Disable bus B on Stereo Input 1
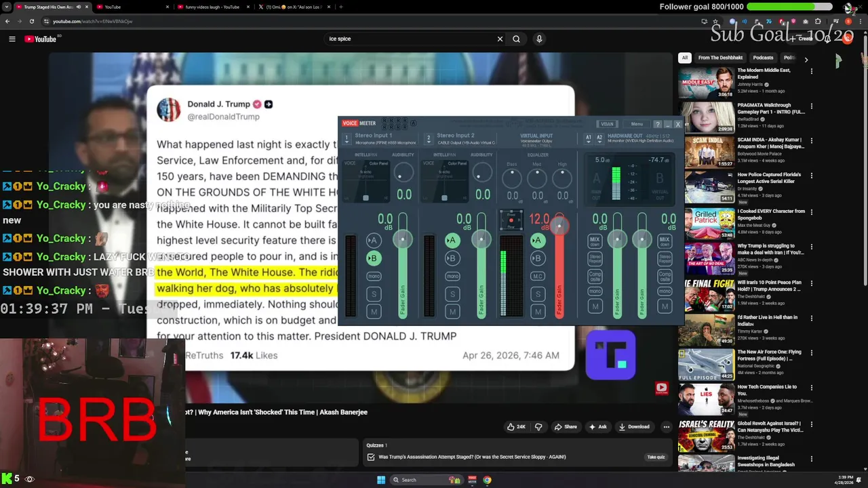 point(373,258)
